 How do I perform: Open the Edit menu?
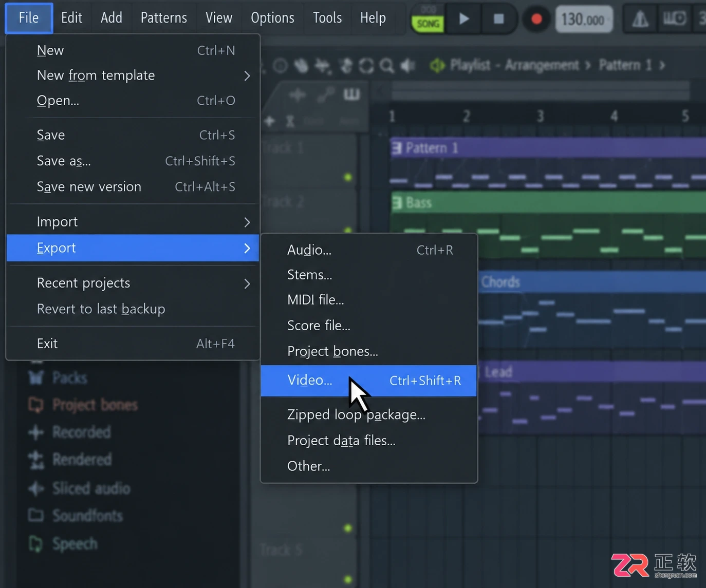[71, 18]
